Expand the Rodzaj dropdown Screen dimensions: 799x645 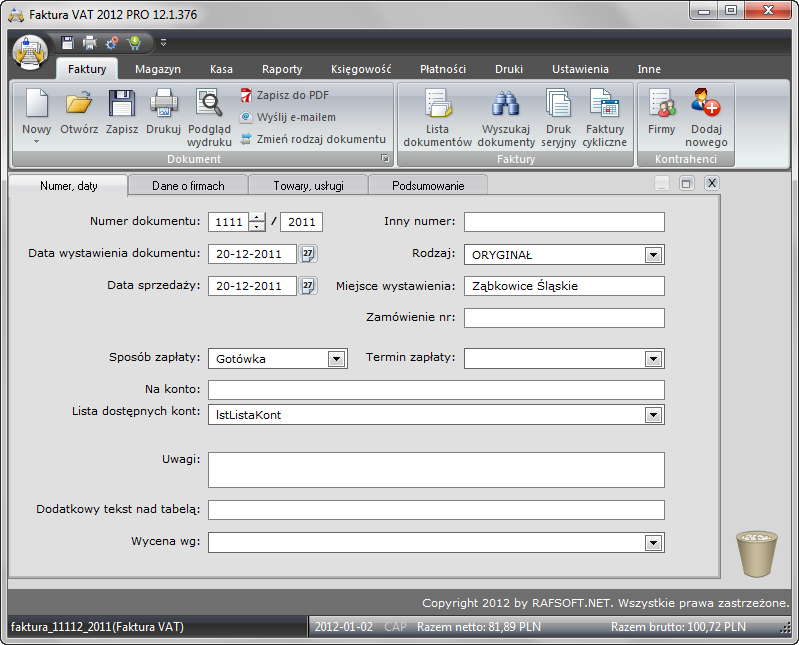(653, 255)
